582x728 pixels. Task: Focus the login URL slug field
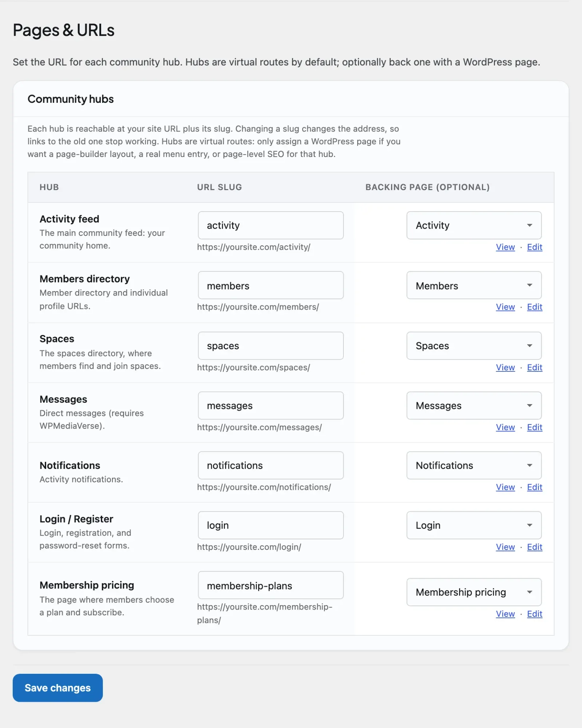click(x=271, y=525)
